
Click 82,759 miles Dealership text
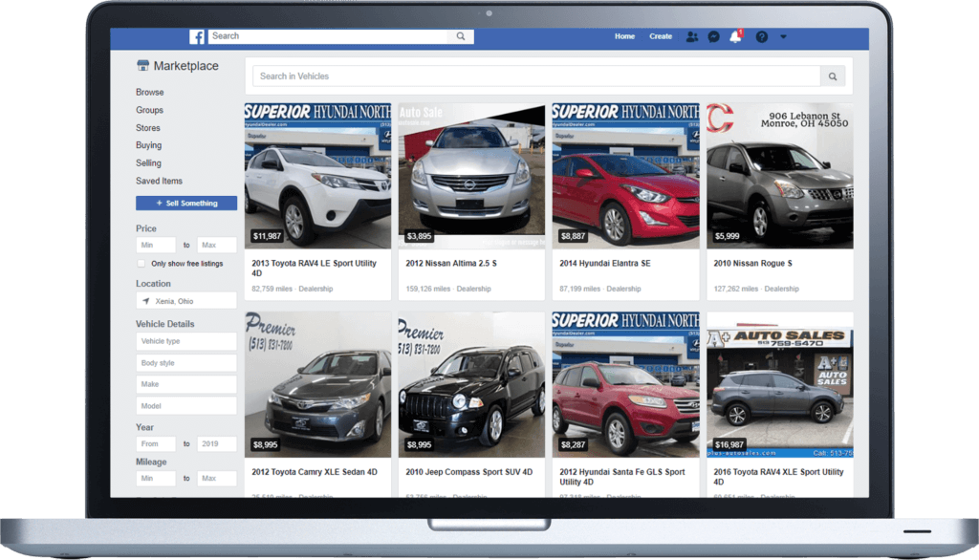tap(293, 289)
